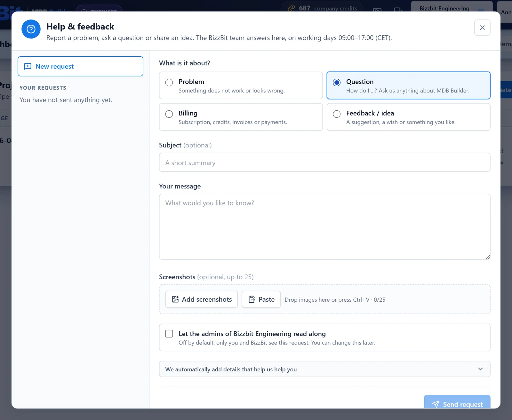Grab the message box resize handle
The width and height of the screenshot is (512, 420).
pos(488,257)
